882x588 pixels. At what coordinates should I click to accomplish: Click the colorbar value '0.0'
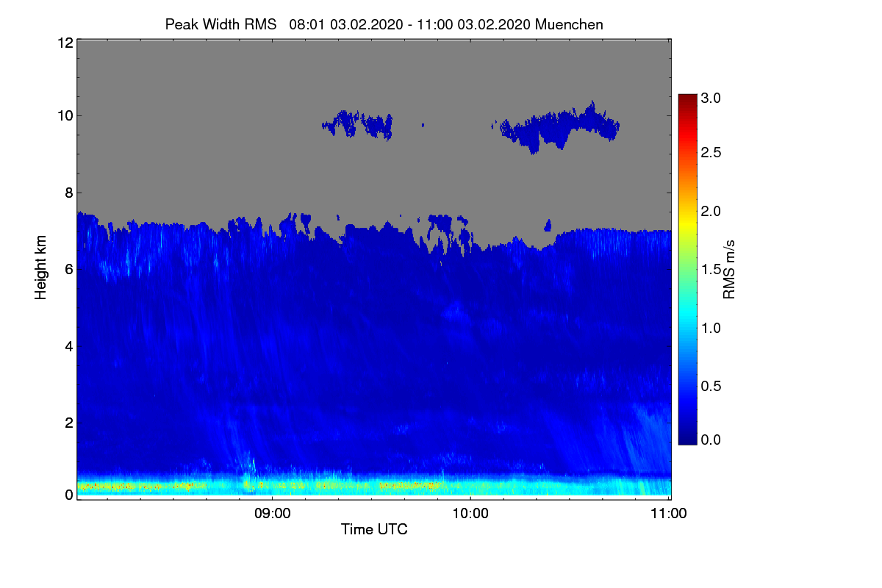pos(710,440)
